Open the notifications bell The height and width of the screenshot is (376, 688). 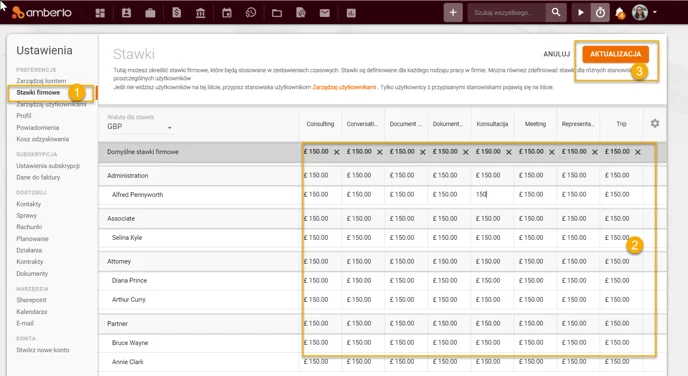click(x=620, y=13)
